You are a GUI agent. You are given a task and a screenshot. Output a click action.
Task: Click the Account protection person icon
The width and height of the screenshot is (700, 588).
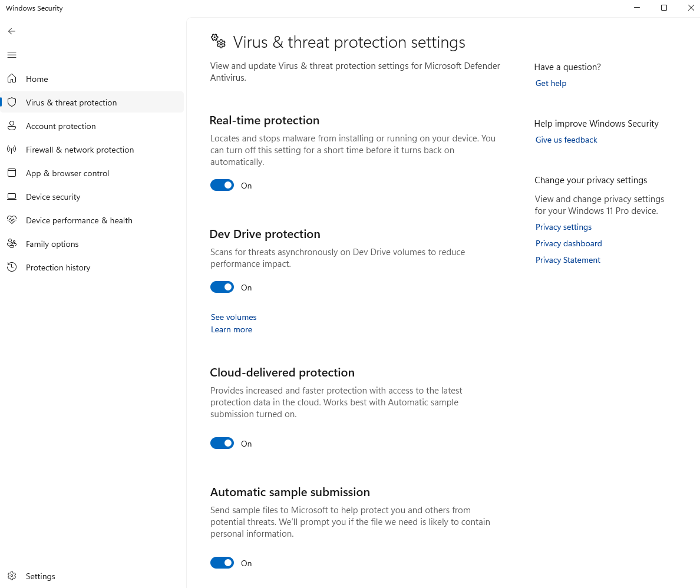coord(12,126)
